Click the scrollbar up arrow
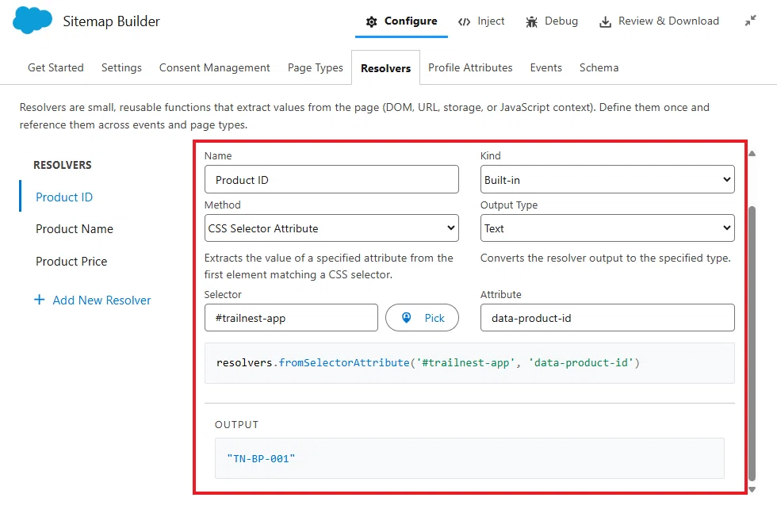The height and width of the screenshot is (532, 777). click(x=752, y=154)
